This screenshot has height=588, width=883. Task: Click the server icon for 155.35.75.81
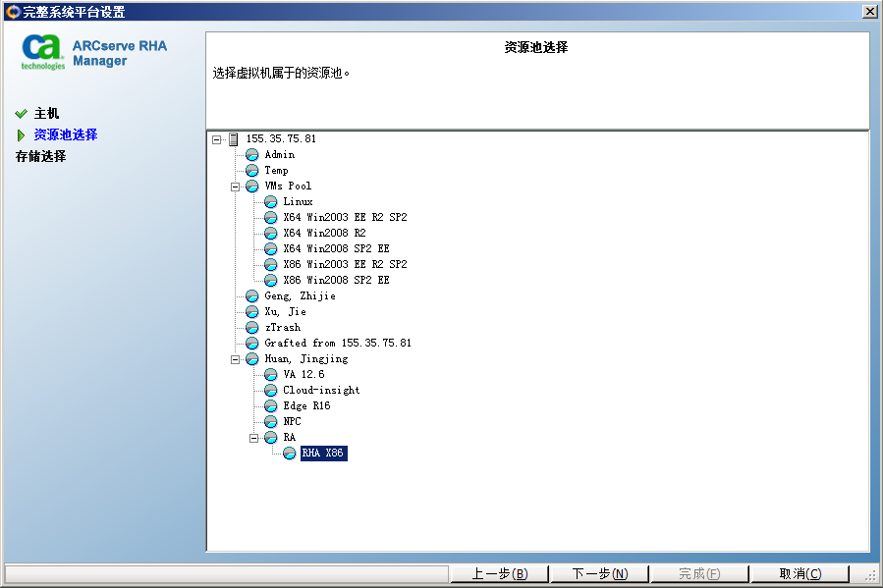(x=233, y=139)
